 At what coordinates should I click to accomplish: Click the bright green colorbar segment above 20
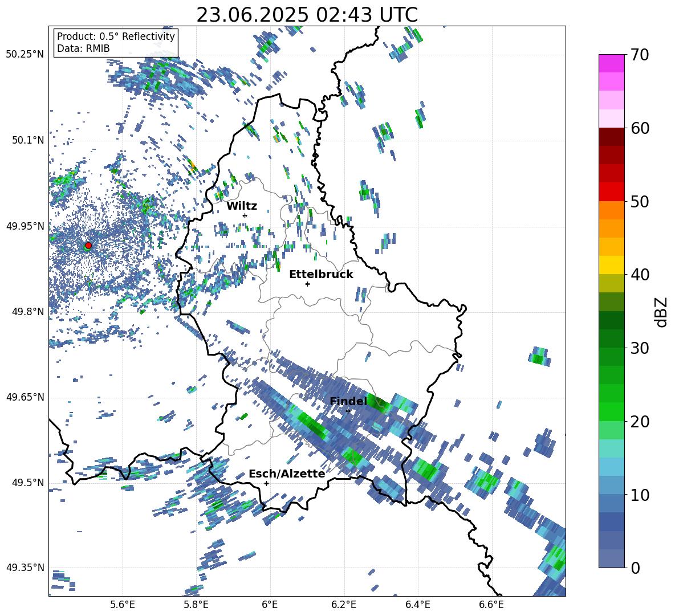tap(611, 411)
